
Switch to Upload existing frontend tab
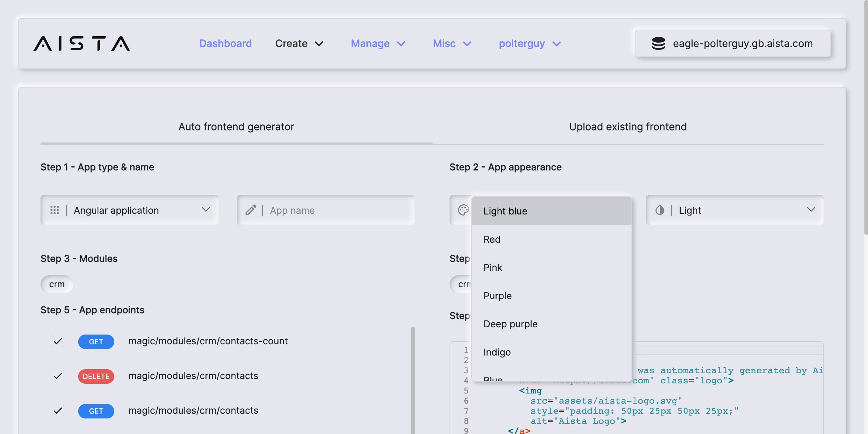(628, 127)
